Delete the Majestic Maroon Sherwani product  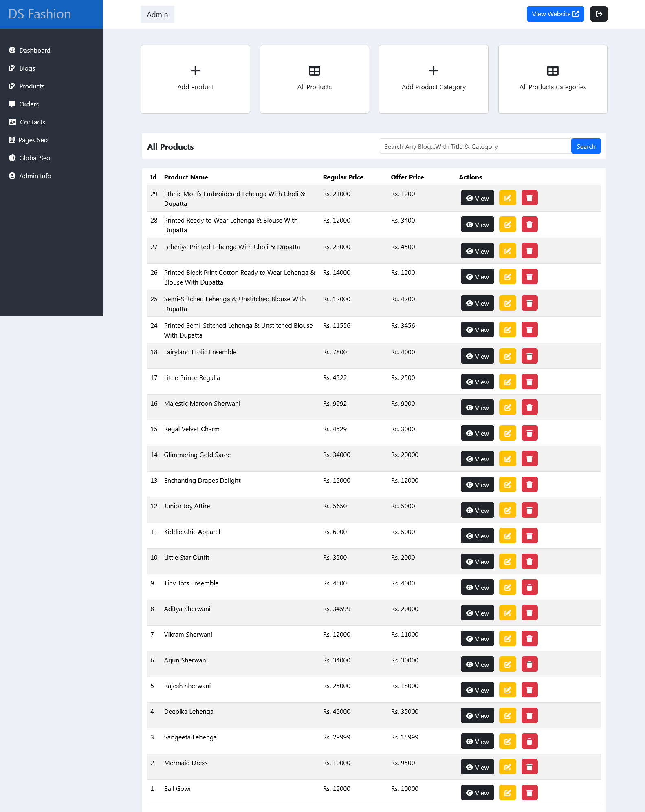[529, 407]
